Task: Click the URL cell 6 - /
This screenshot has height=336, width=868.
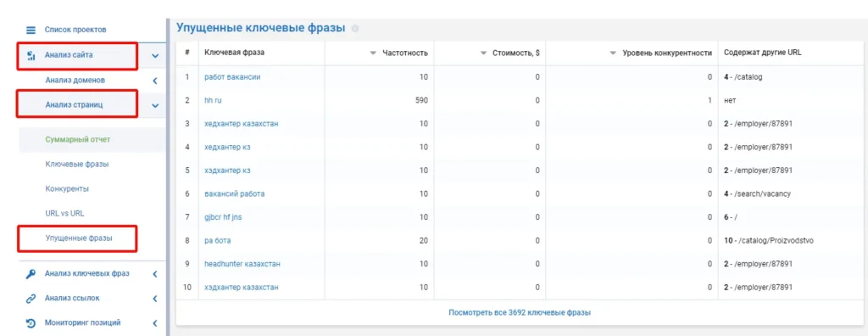Action: tap(732, 217)
